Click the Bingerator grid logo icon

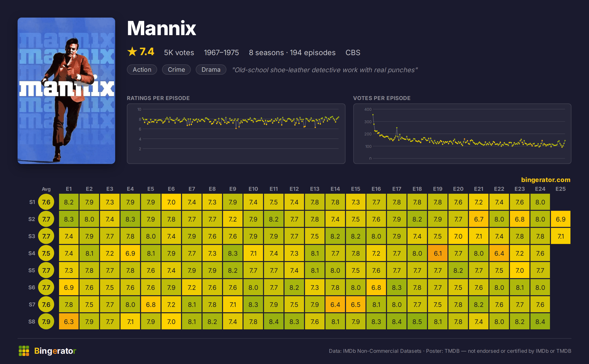pyautogui.click(x=24, y=351)
